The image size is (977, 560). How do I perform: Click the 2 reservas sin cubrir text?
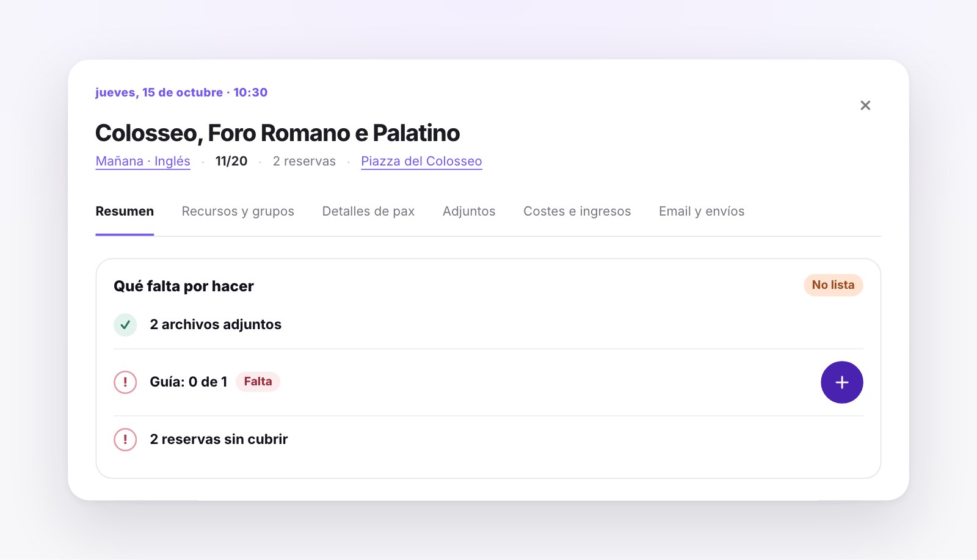[x=219, y=440]
